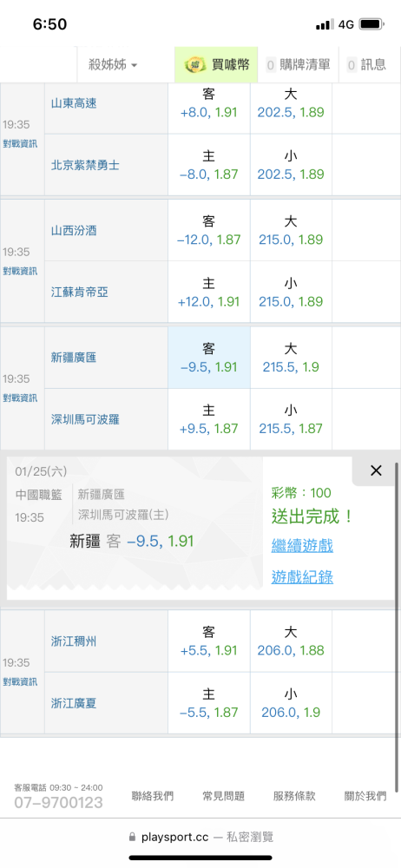The width and height of the screenshot is (401, 868).
Task: Open the 購牌清單 tab
Action: (x=298, y=65)
